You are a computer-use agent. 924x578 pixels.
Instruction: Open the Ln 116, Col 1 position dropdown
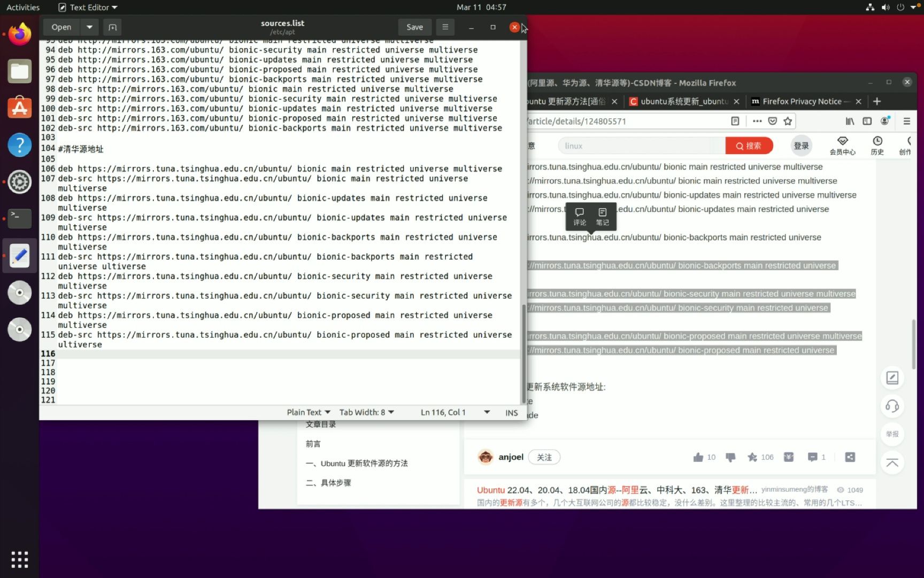point(455,413)
